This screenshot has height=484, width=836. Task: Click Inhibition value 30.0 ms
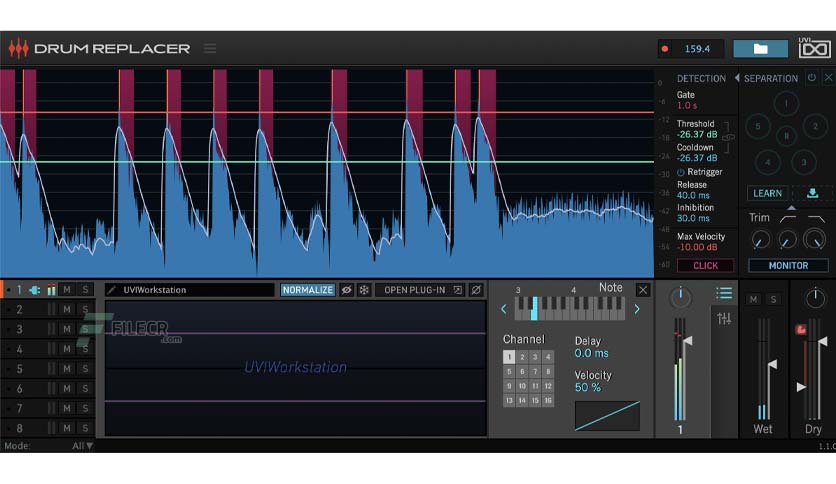pos(693,218)
